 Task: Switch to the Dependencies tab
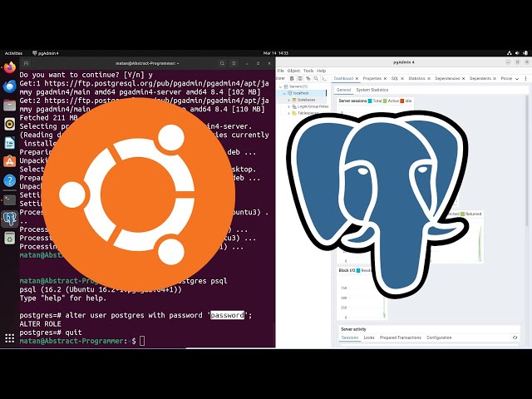coord(447,78)
